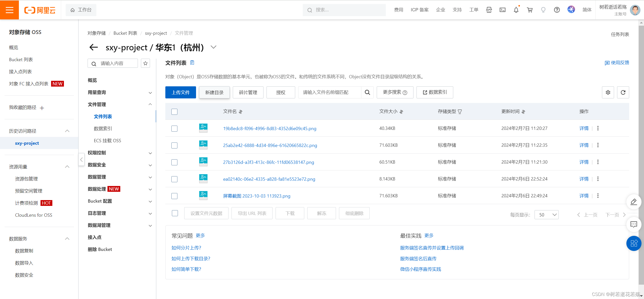Open the column settings gear icon
The width and height of the screenshot is (644, 299).
608,92
